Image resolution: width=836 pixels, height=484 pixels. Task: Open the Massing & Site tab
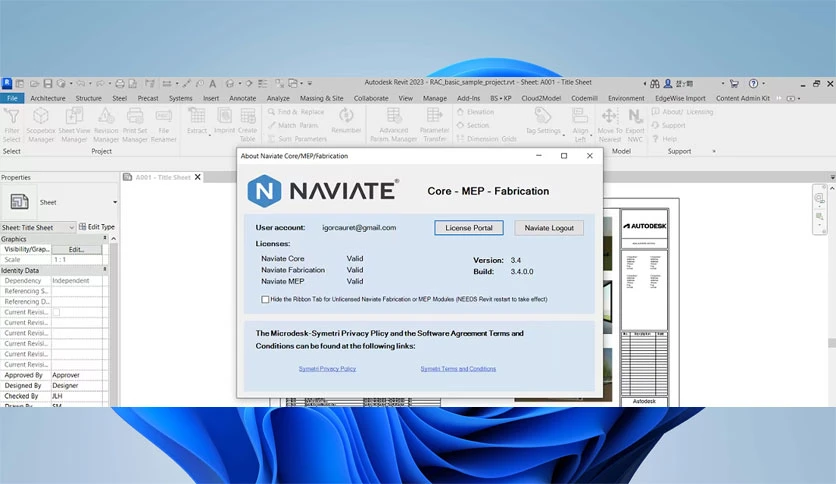(321, 98)
